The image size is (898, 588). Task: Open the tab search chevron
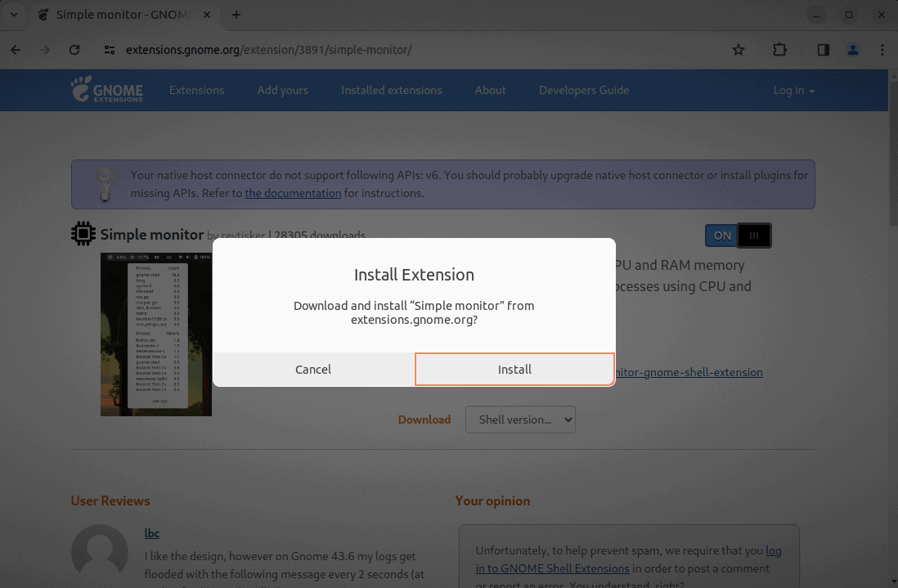[x=14, y=15]
